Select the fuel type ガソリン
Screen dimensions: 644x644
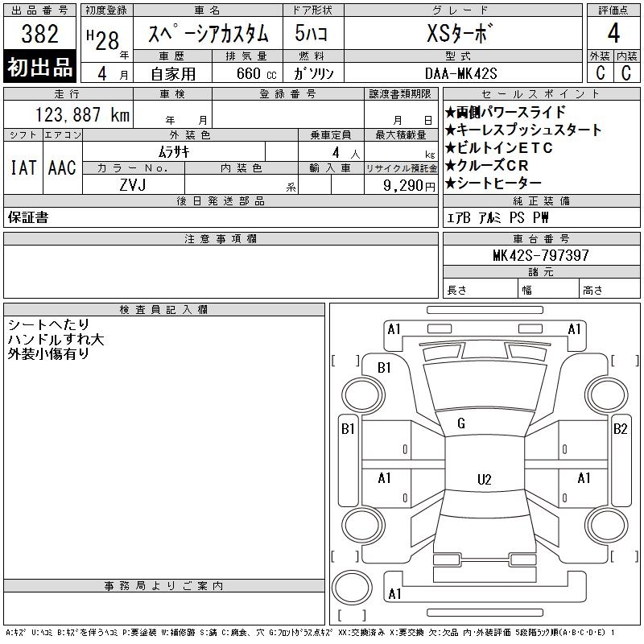click(313, 73)
